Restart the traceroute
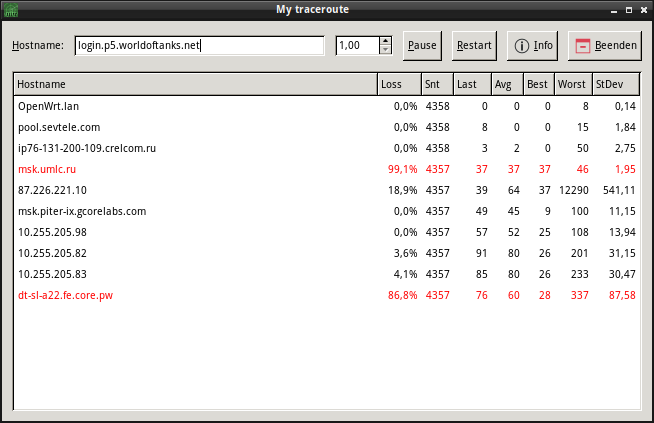 (474, 45)
